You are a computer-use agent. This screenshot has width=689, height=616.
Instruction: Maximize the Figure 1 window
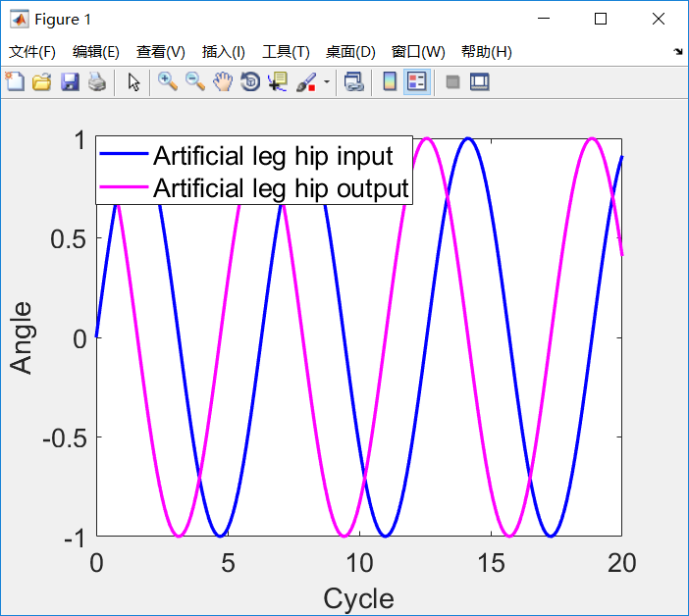pyautogui.click(x=601, y=19)
